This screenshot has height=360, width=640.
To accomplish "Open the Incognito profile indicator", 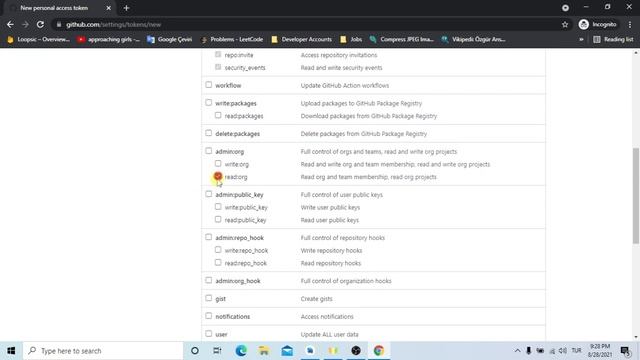I will 598,24.
